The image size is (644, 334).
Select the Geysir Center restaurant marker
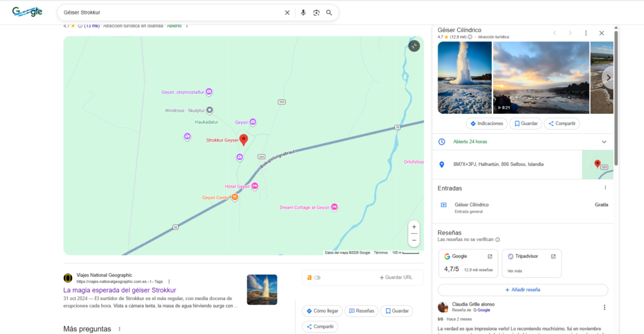point(235,198)
